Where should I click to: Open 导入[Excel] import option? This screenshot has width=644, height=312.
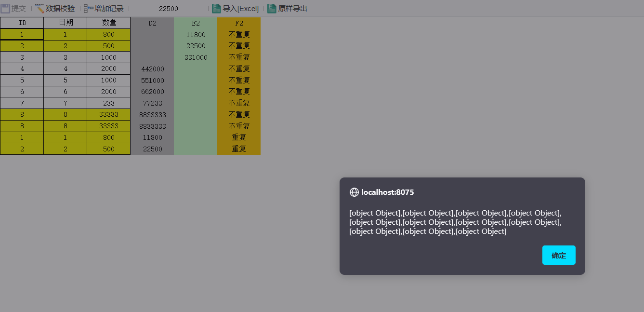(x=236, y=8)
